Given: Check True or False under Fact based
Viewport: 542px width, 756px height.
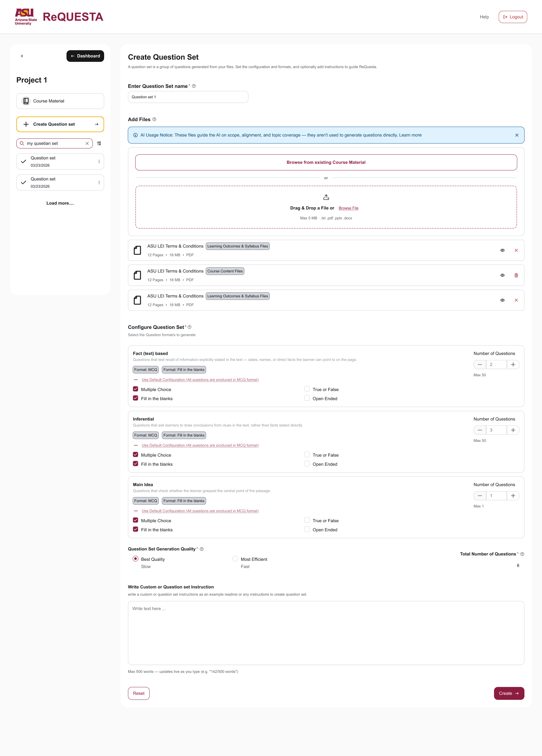Looking at the screenshot, I should point(307,389).
